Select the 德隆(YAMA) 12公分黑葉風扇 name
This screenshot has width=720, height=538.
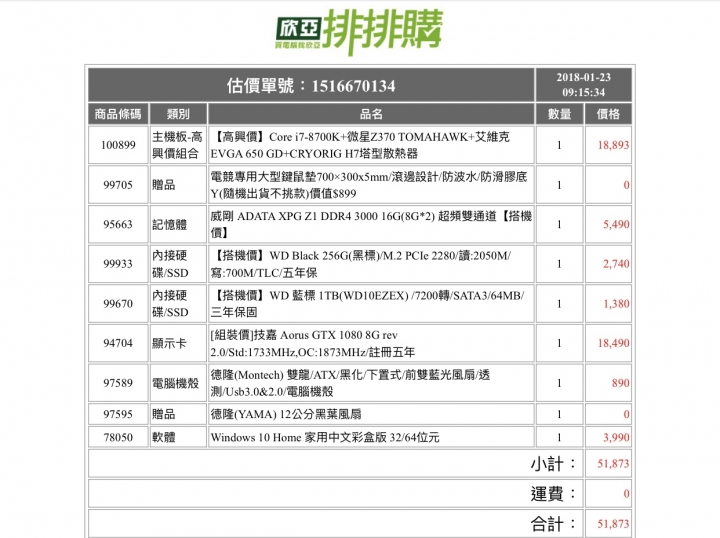point(286,414)
